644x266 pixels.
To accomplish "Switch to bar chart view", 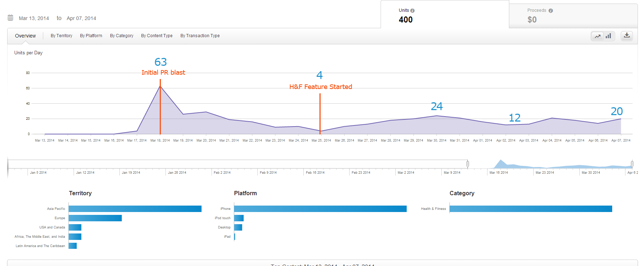I will pos(608,36).
